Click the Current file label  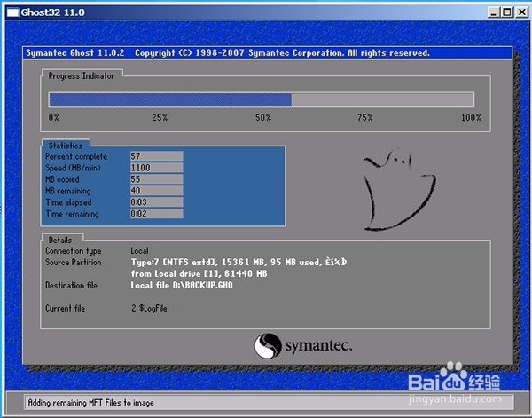click(x=65, y=308)
